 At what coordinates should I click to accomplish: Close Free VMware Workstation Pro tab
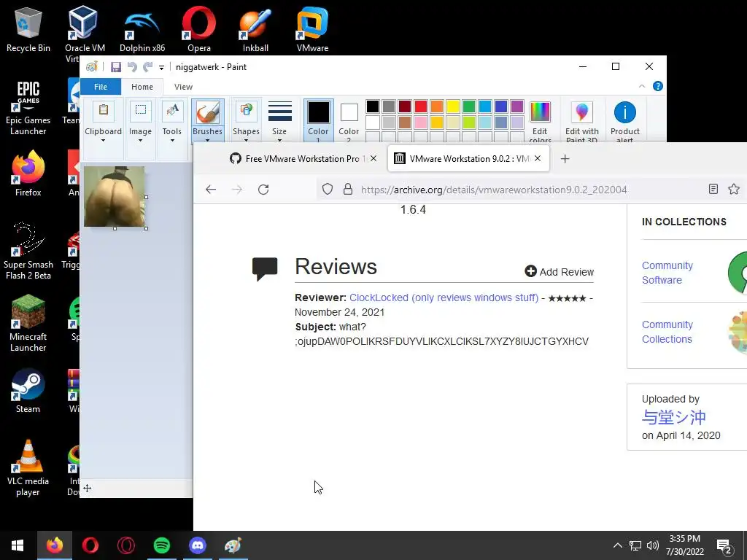point(373,158)
